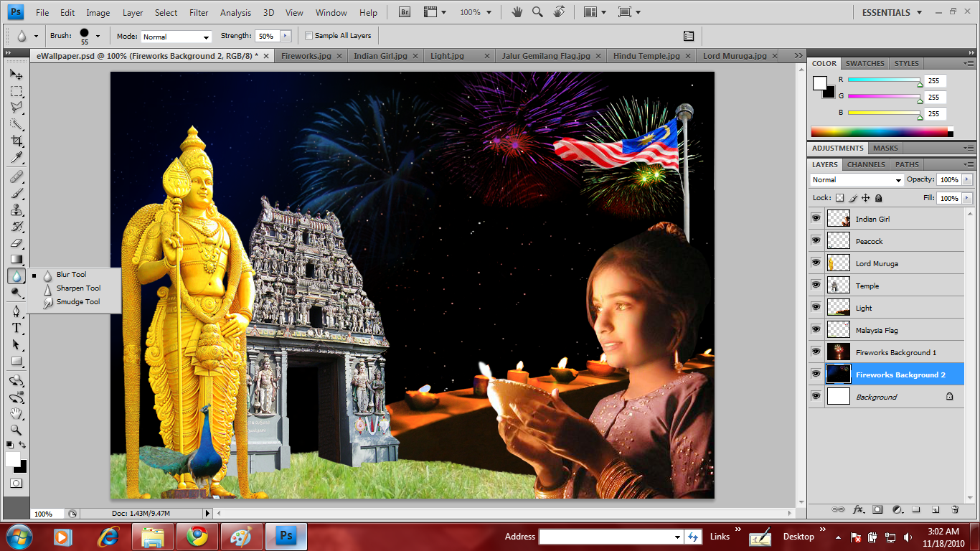Select the Healing Brush tool
The height and width of the screenshot is (551, 980).
click(x=16, y=176)
